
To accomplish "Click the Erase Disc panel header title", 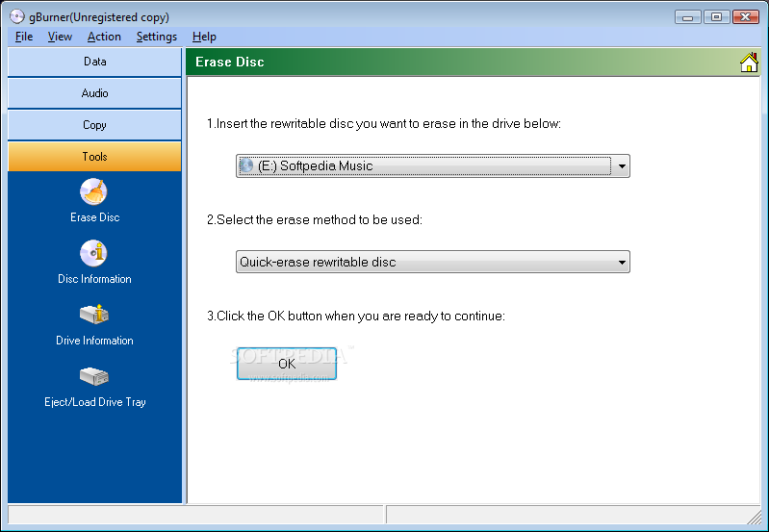I will 229,62.
